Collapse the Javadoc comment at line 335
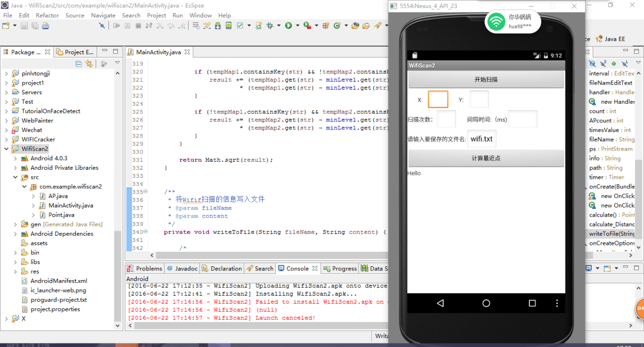This screenshot has width=644, height=347. 146,191
